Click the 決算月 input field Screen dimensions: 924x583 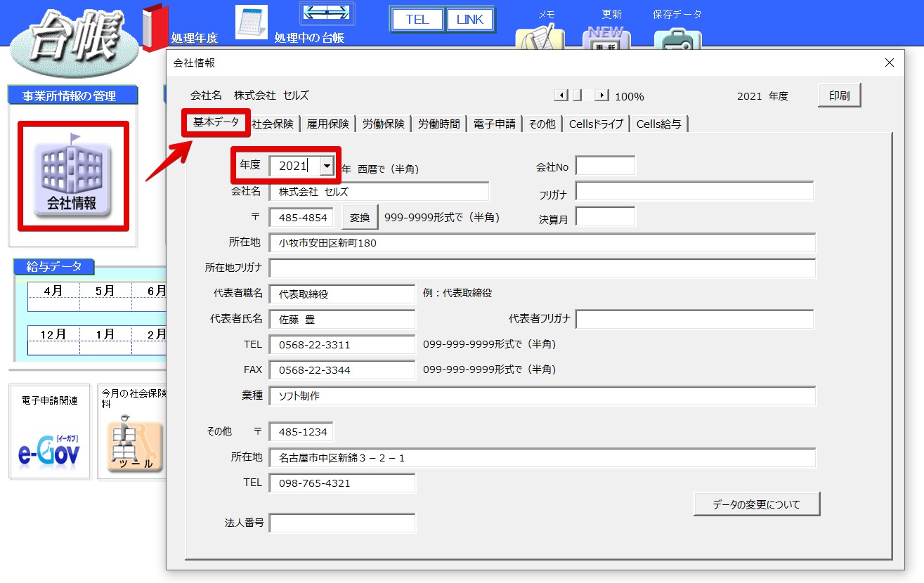[606, 217]
